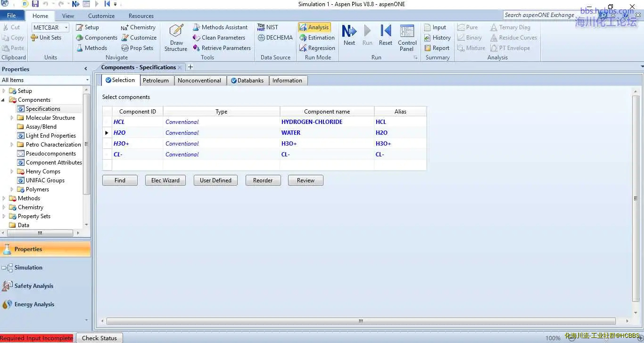The image size is (644, 343).
Task: Reset the simulation run
Action: 385,35
